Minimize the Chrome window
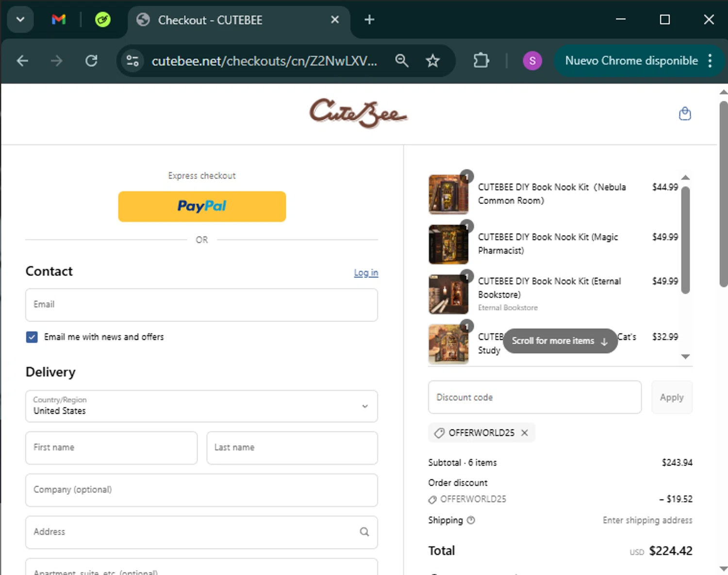Screen dimensions: 728x575 [x=621, y=19]
